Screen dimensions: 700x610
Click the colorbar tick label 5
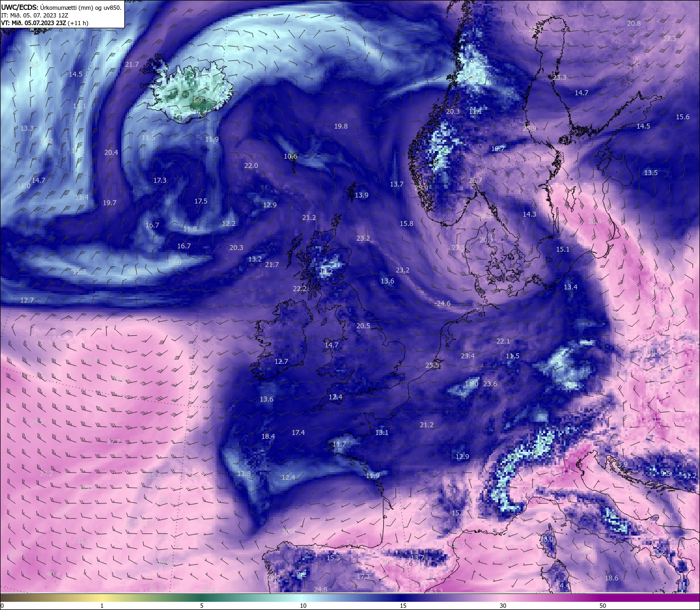(x=202, y=606)
